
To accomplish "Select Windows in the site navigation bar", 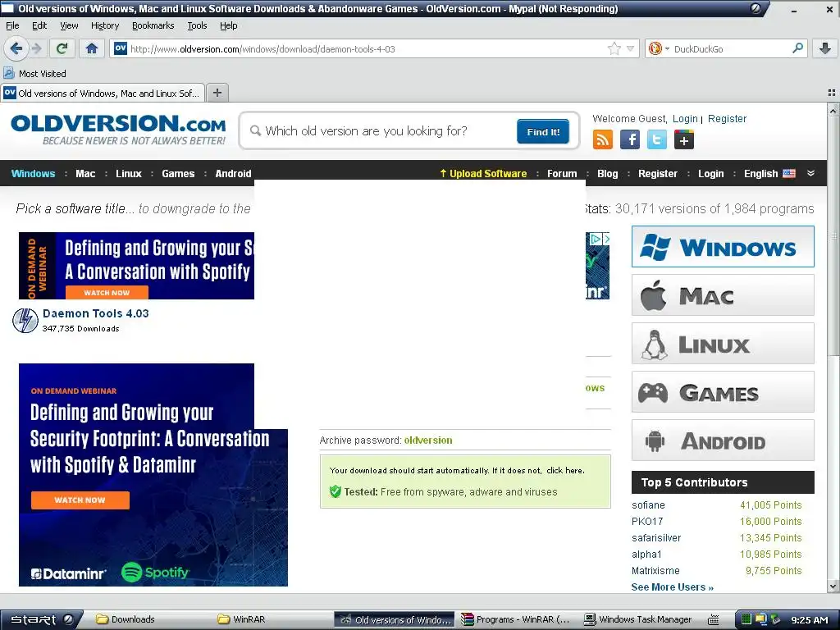I will click(x=33, y=173).
